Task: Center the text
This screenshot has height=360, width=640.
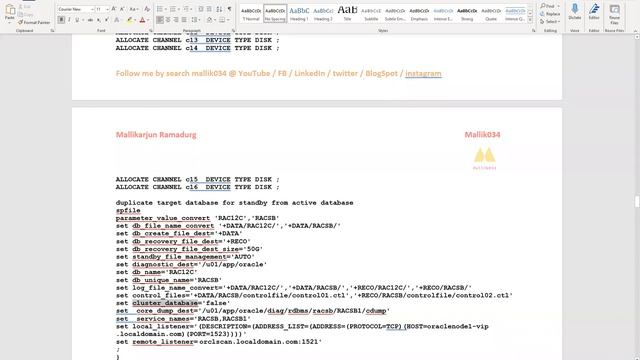Action: click(x=168, y=20)
